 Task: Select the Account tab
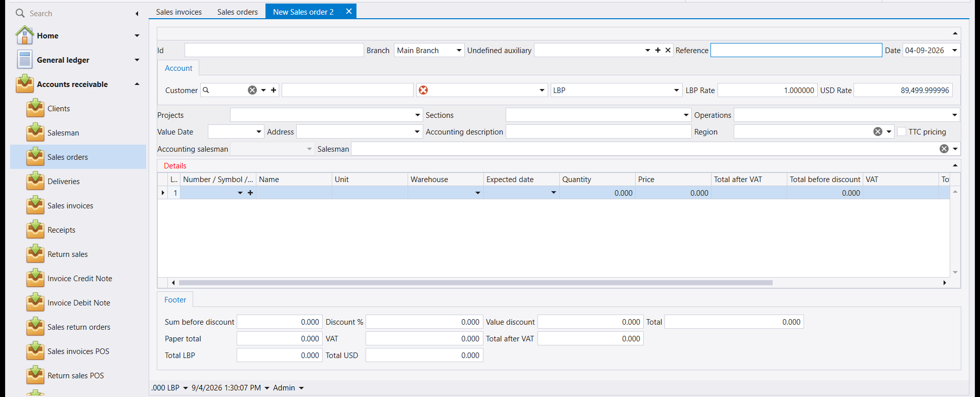[179, 68]
